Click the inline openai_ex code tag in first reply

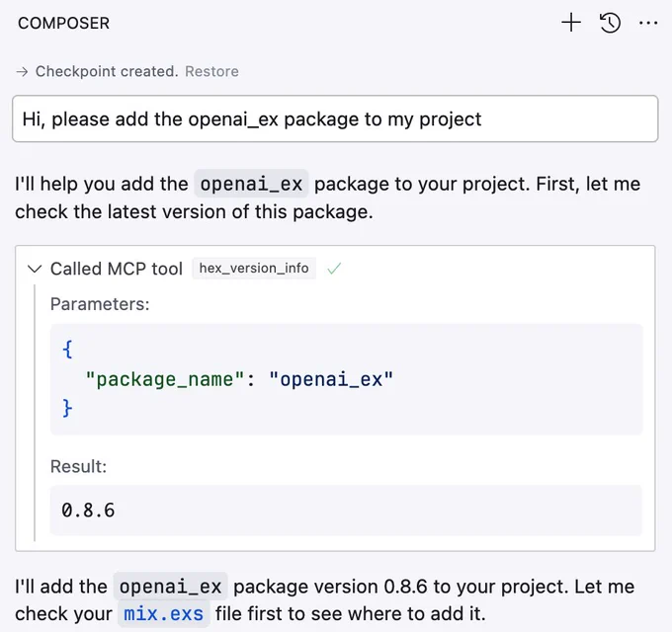pos(251,184)
